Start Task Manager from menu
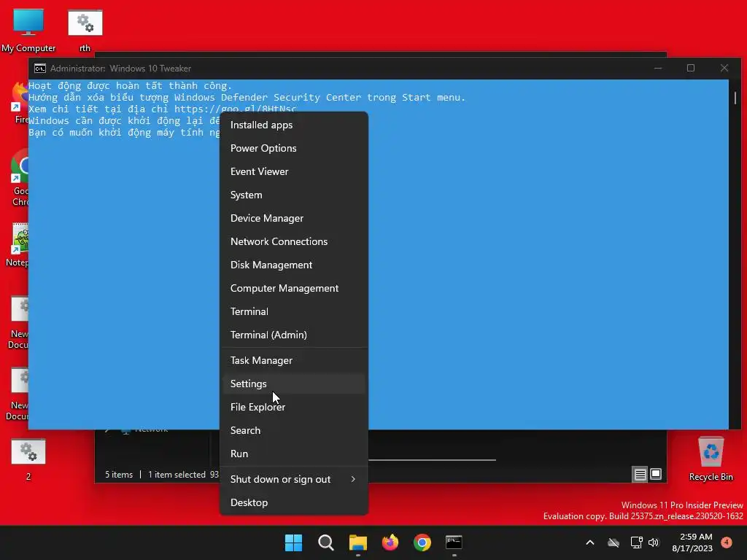The height and width of the screenshot is (560, 747). tap(294, 360)
